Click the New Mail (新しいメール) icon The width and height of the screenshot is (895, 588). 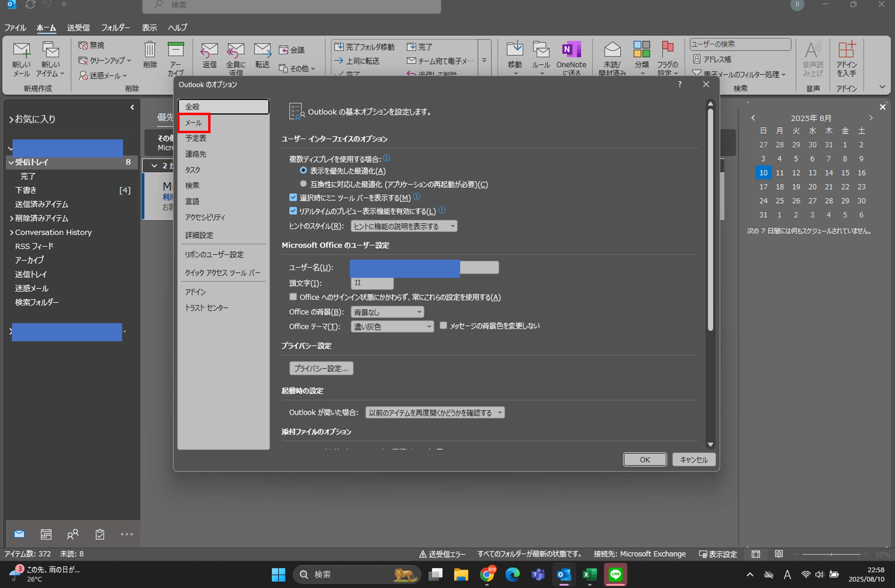tap(21, 59)
